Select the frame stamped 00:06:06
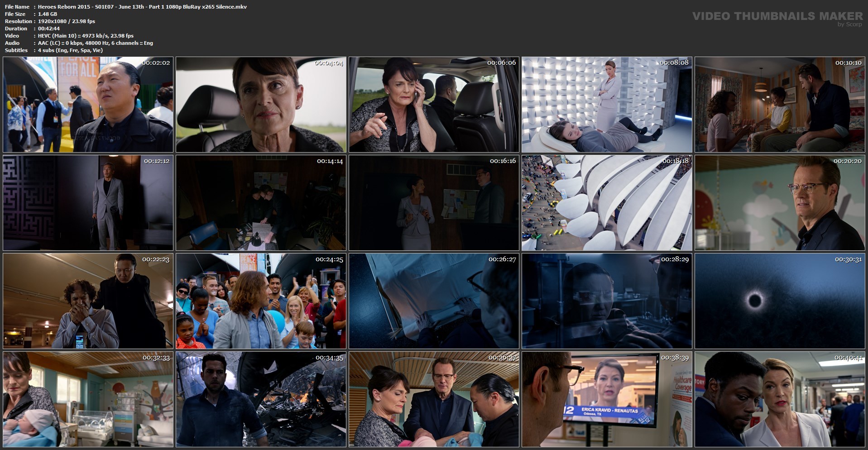Viewport: 868px width, 450px height. 434,105
